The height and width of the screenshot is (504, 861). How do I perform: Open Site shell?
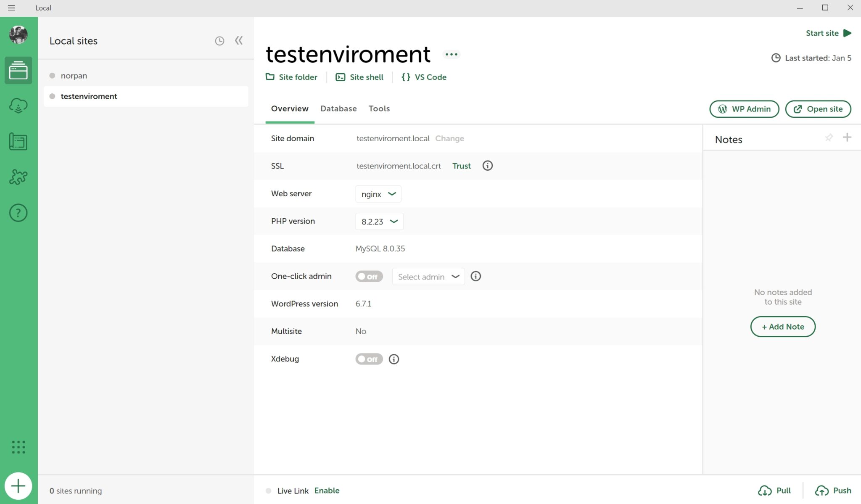359,77
